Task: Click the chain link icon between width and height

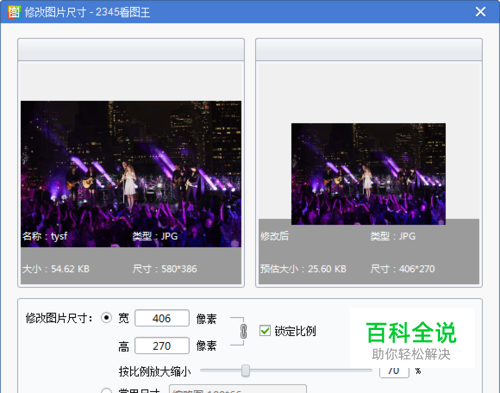Action: (244, 331)
